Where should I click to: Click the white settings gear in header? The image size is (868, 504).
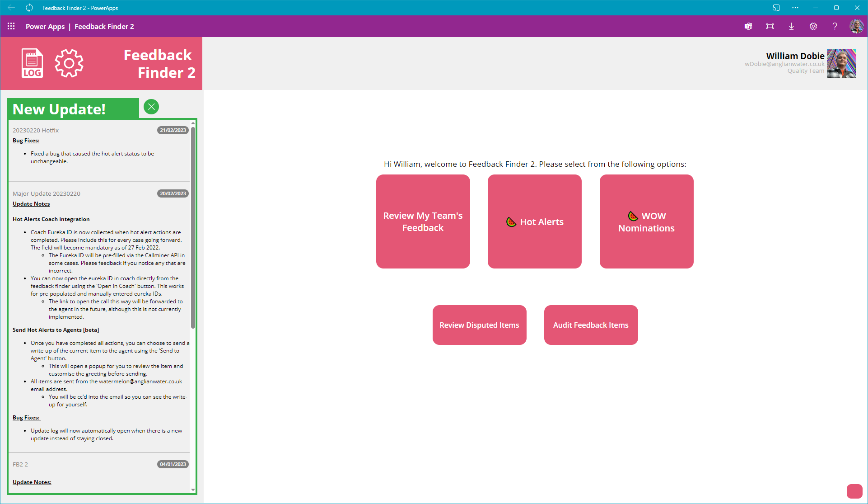coord(69,63)
